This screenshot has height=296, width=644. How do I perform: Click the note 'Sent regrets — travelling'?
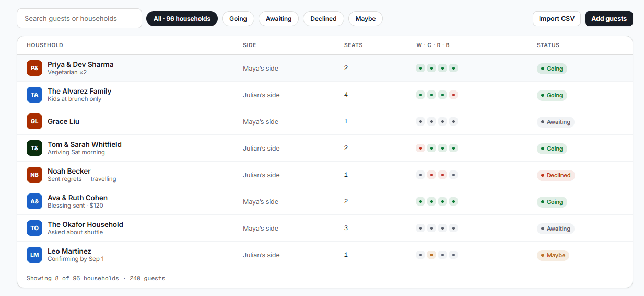point(82,179)
